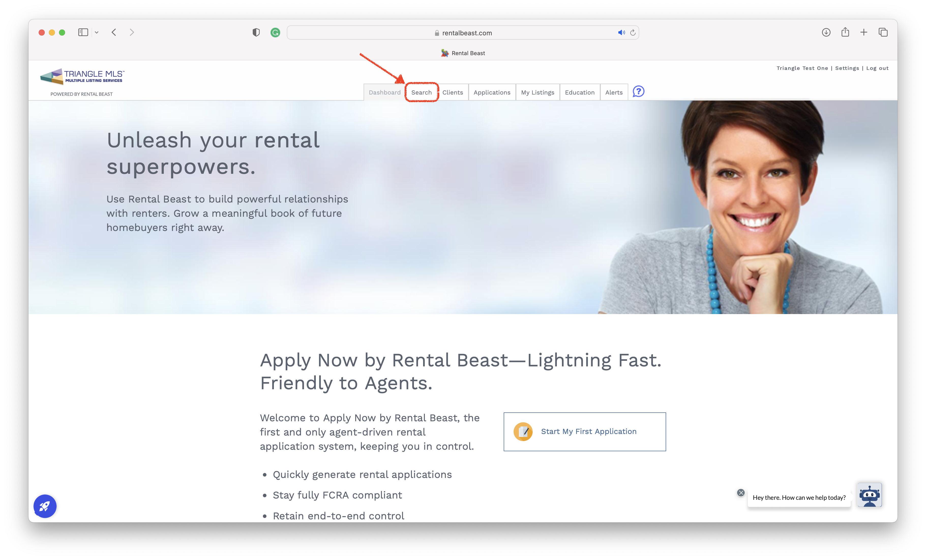Open the Triangle Test One account link
This screenshot has width=926, height=560.
802,68
